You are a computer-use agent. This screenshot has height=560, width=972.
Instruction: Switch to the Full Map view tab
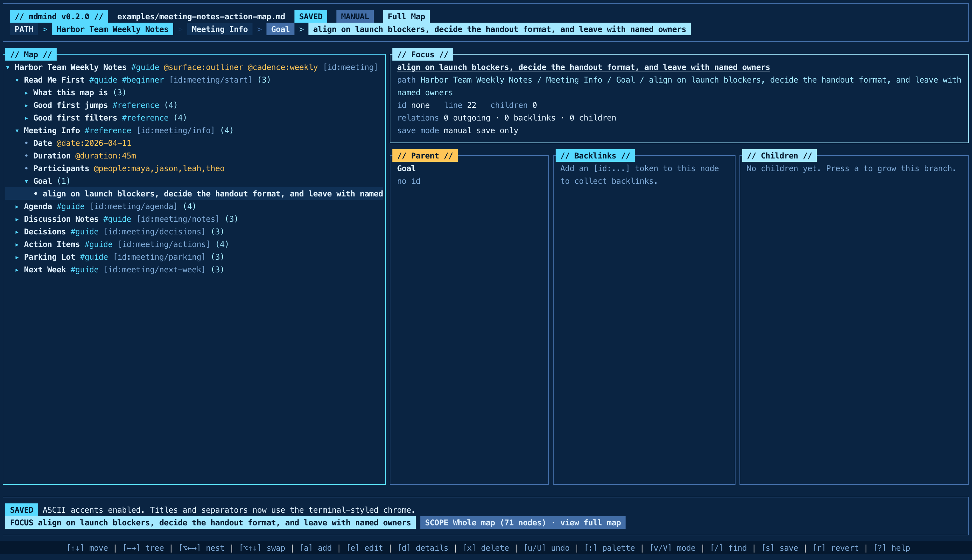[x=406, y=16]
